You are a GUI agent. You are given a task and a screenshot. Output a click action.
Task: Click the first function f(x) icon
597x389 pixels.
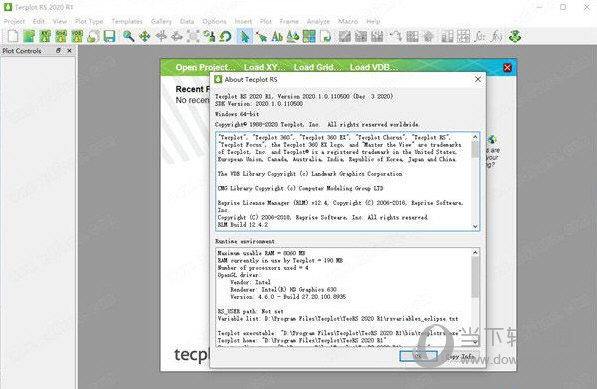click(x=480, y=36)
